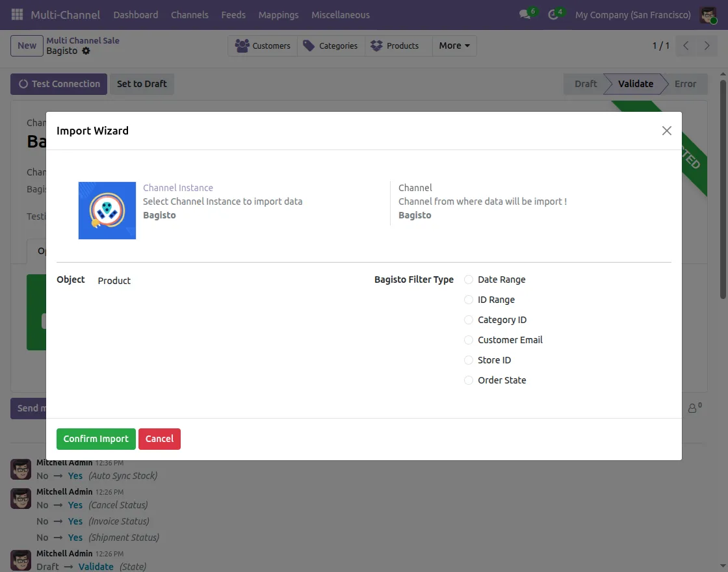
Task: Open the Customers stat button
Action: click(x=263, y=46)
